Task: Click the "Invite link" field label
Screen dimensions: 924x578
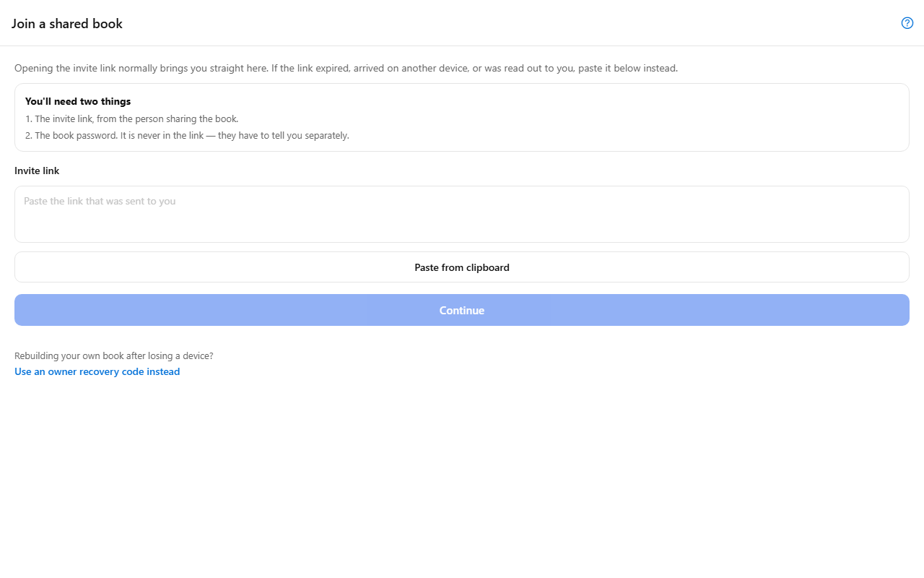Action: point(37,171)
